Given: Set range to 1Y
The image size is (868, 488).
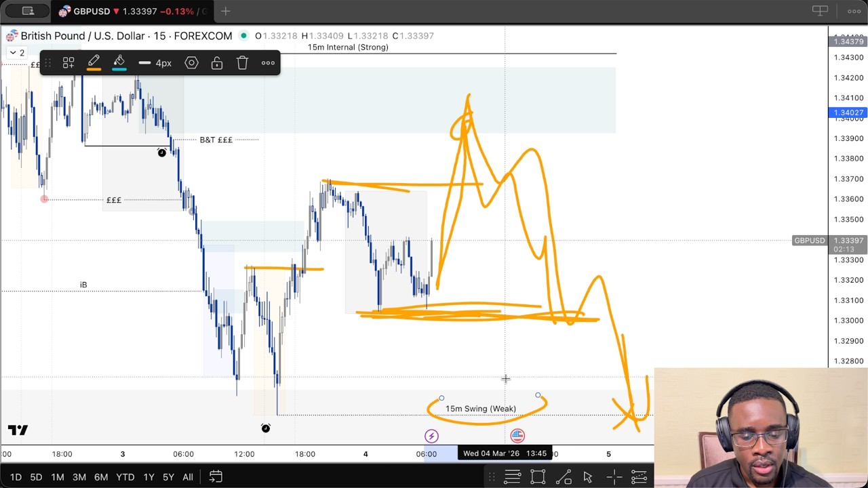Looking at the screenshot, I should pyautogui.click(x=149, y=477).
